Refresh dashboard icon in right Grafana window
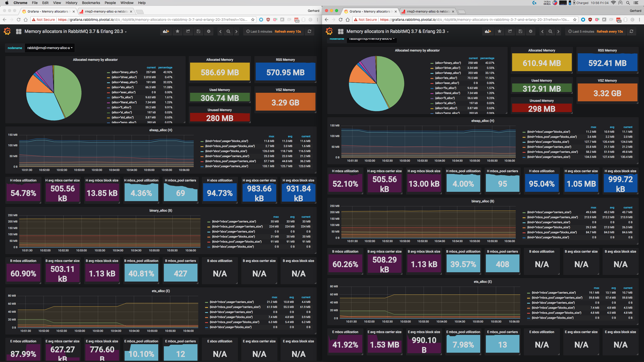The width and height of the screenshot is (644, 362). [x=631, y=31]
